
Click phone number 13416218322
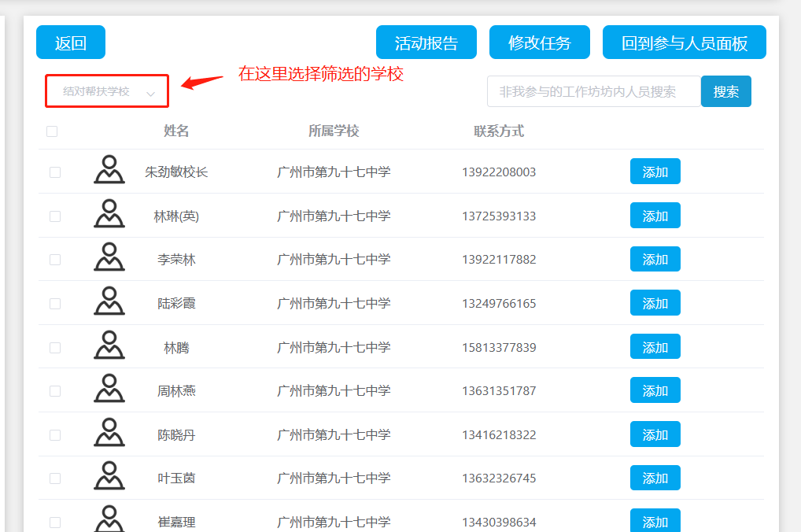point(499,435)
